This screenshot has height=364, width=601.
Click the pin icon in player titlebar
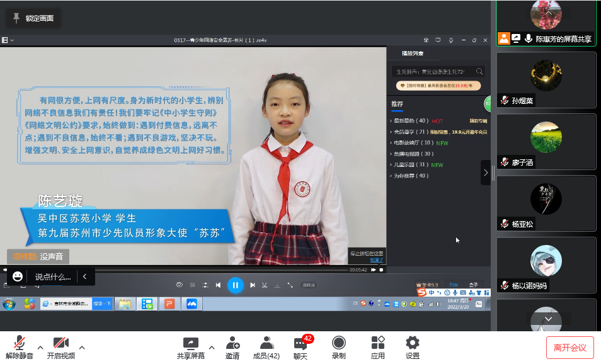451,40
